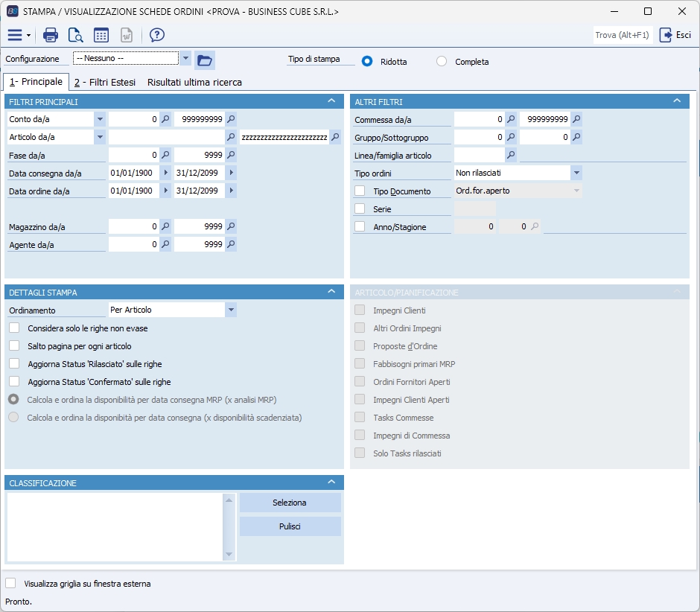This screenshot has height=612, width=700.
Task: Open the 'Risultati ultima ricerca' tab
Action: 194,83
